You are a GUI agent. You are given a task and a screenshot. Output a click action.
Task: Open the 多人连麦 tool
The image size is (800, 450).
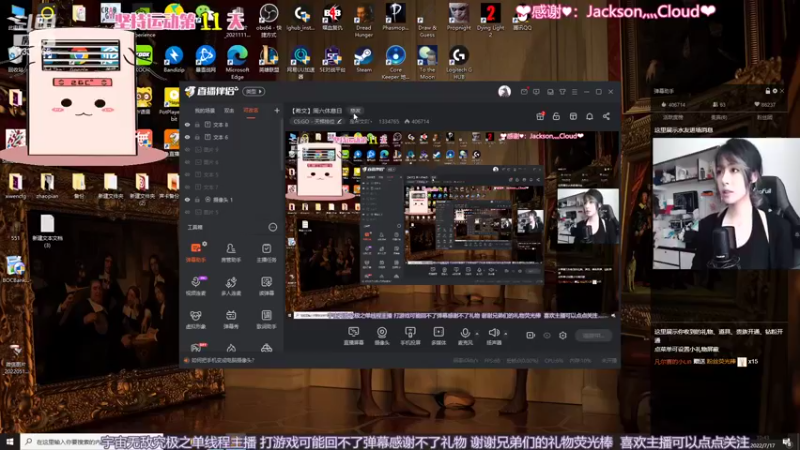coord(231,286)
